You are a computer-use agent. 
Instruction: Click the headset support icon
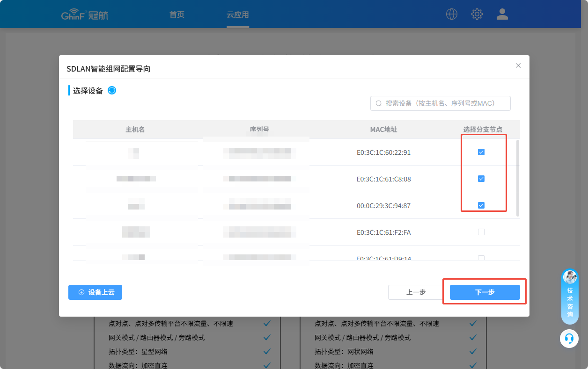click(x=569, y=338)
